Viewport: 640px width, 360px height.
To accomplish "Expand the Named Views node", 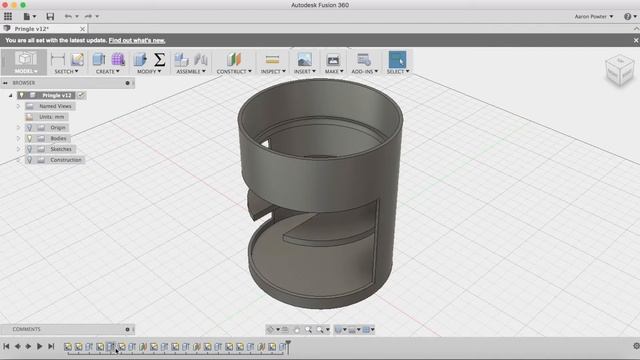I will click(x=18, y=106).
